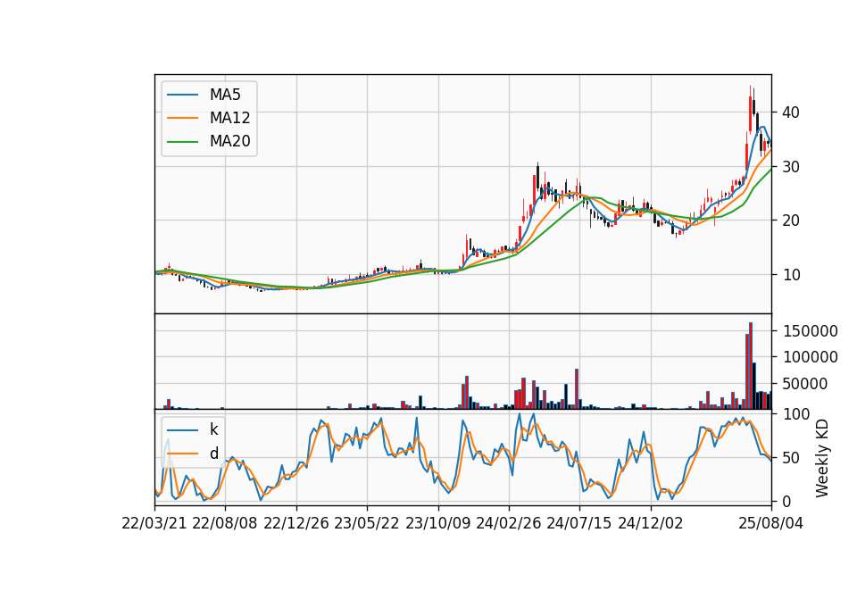
Task: Click the MA20 legend label
Action: (229, 142)
